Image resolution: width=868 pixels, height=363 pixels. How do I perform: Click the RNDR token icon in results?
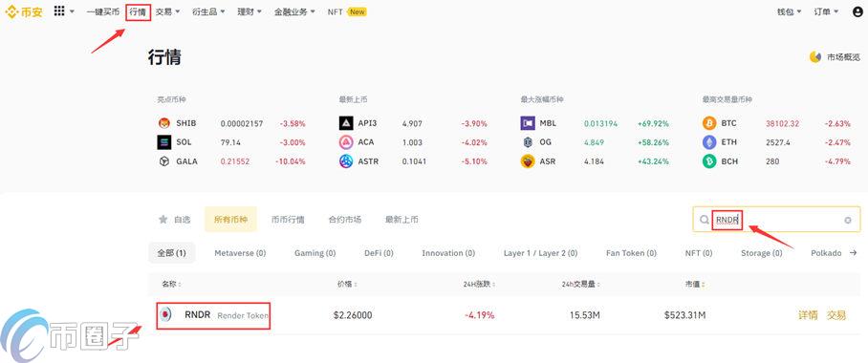(165, 315)
